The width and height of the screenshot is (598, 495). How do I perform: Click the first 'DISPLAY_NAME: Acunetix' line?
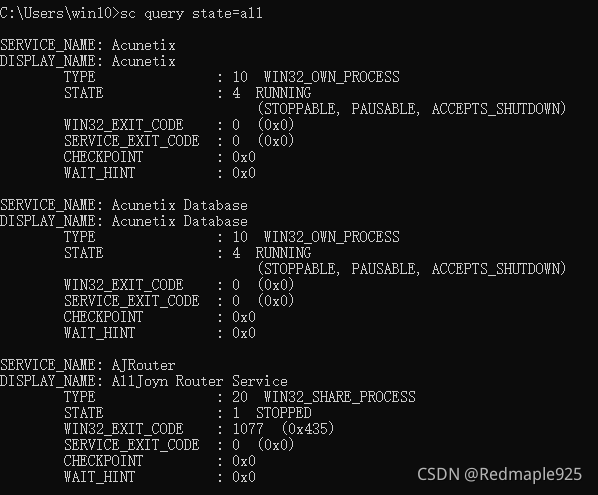[x=88, y=61]
